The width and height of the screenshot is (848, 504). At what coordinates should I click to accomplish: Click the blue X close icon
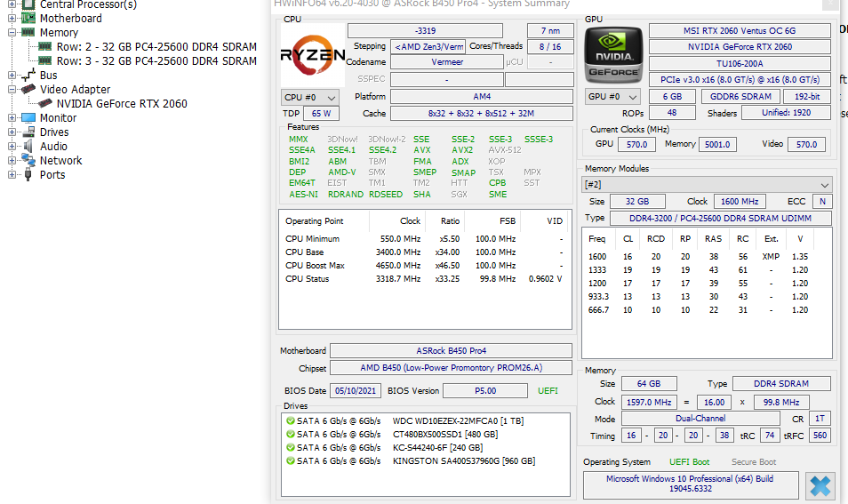tap(820, 485)
